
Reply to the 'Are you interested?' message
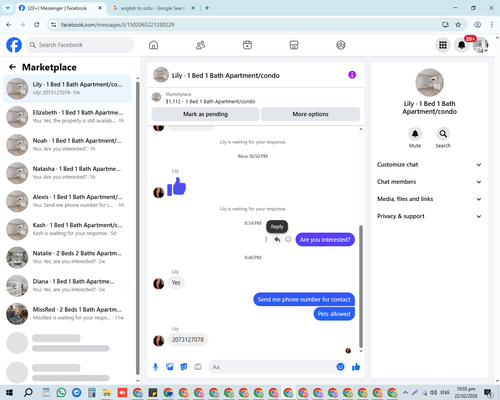277,239
